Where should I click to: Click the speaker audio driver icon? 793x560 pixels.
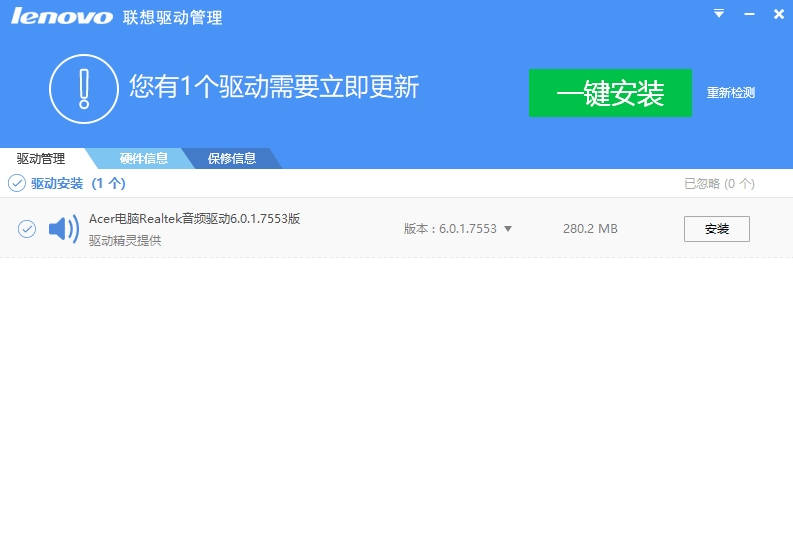64,229
